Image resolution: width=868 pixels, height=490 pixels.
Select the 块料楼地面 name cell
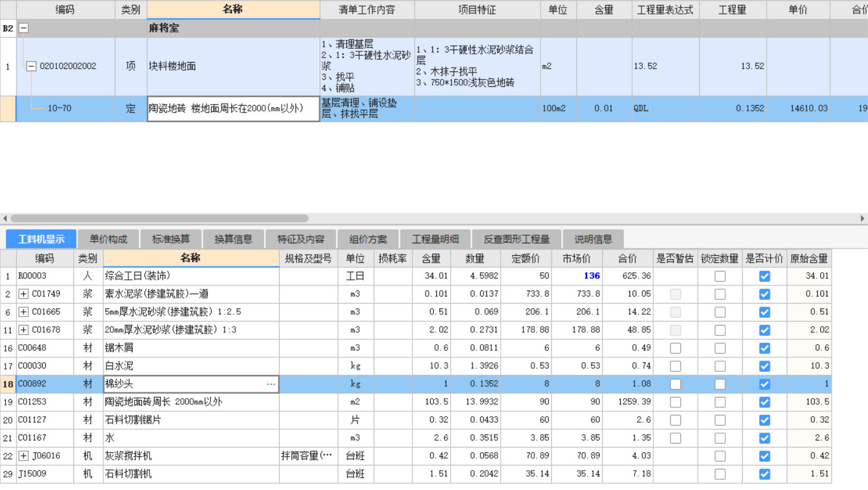tap(233, 66)
